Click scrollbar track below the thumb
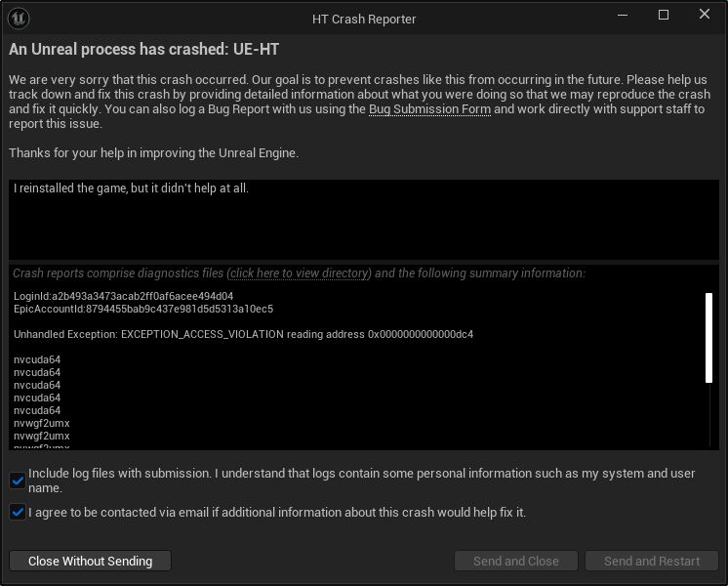Image resolution: width=728 pixels, height=586 pixels. tap(709, 414)
